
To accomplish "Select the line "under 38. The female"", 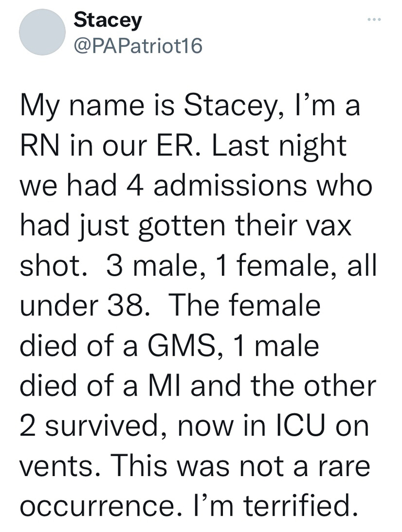I will tap(170, 307).
